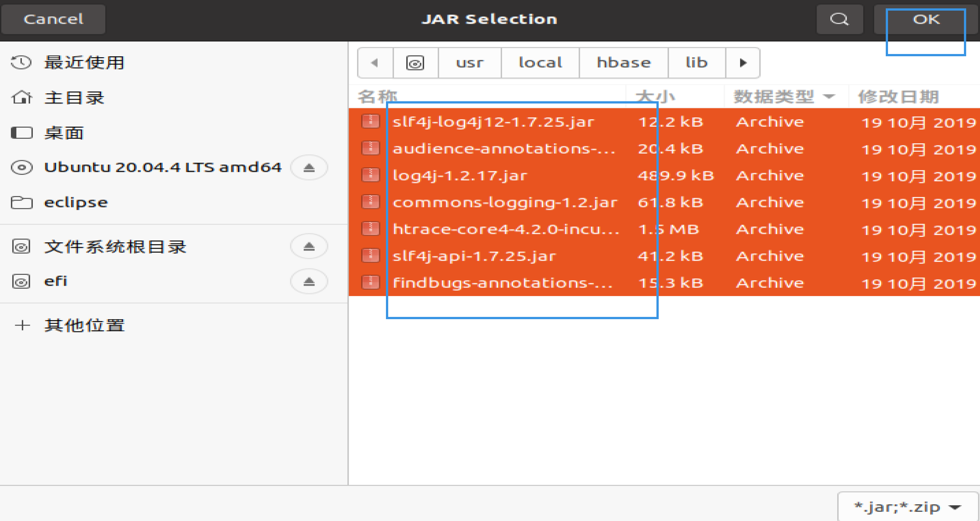This screenshot has height=521, width=980.
Task: Click the 61.8 kB size cell
Action: click(x=670, y=202)
